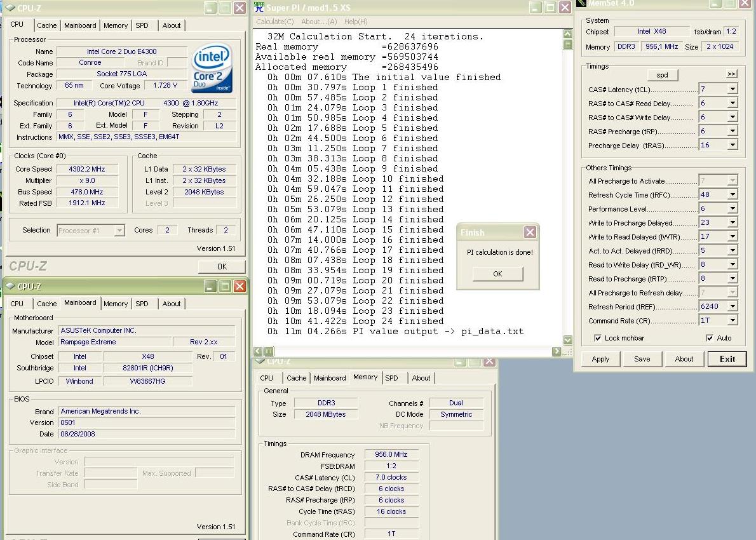Open the Write to Precharge Delayed dropdown

[x=732, y=223]
